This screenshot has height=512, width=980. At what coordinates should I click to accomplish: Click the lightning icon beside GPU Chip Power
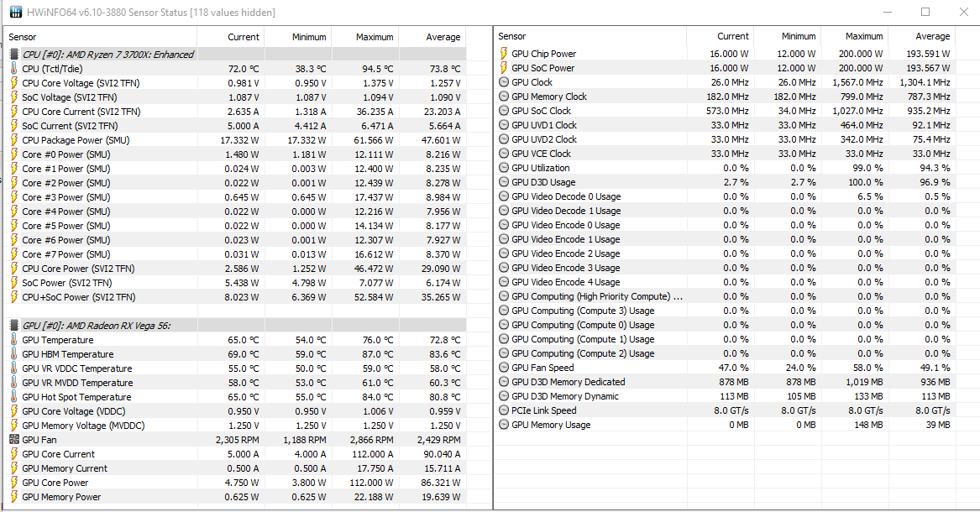[504, 54]
